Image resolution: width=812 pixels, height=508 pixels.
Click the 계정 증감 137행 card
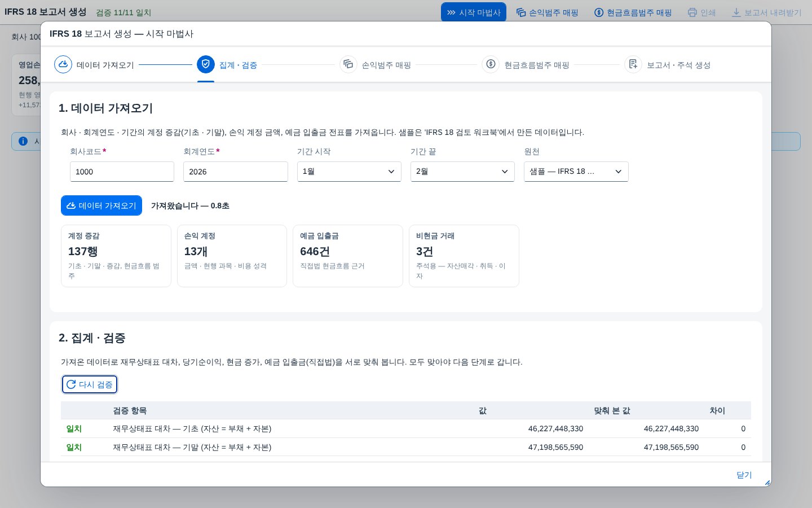(x=116, y=256)
